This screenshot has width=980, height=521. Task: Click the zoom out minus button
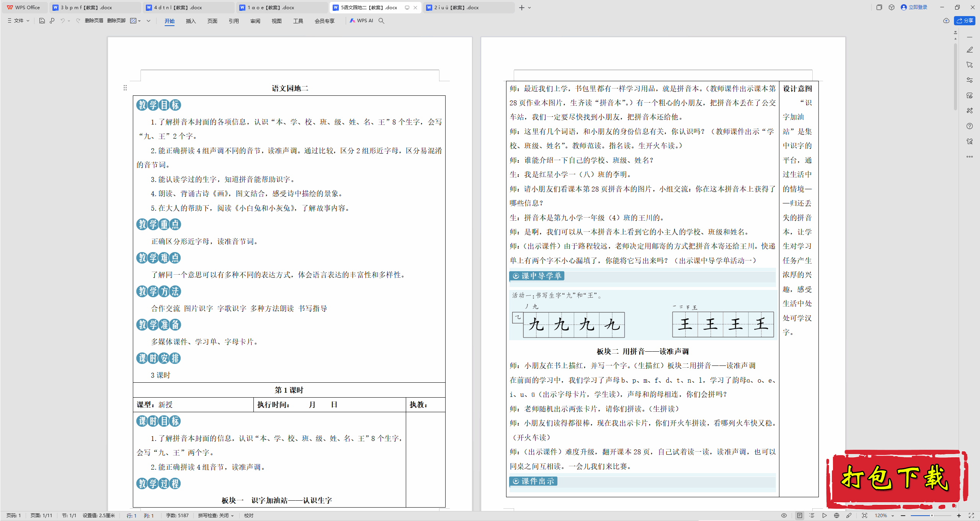tap(903, 516)
